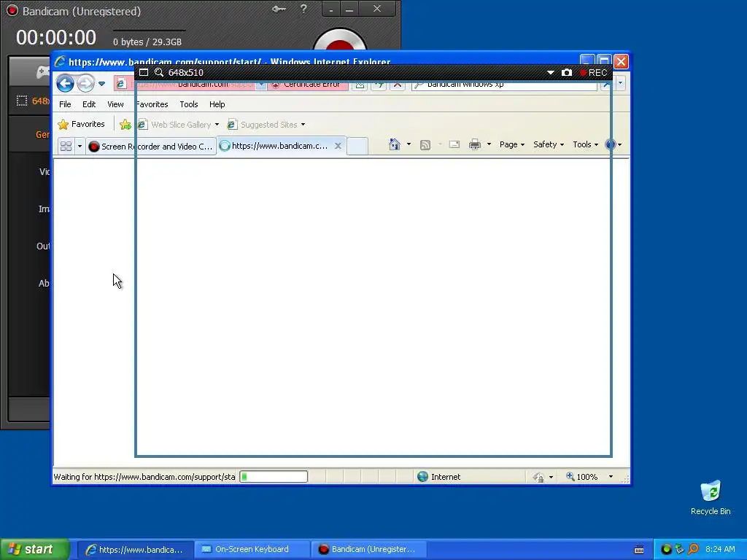Open the Help menu
The height and width of the screenshot is (560, 747).
(217, 104)
